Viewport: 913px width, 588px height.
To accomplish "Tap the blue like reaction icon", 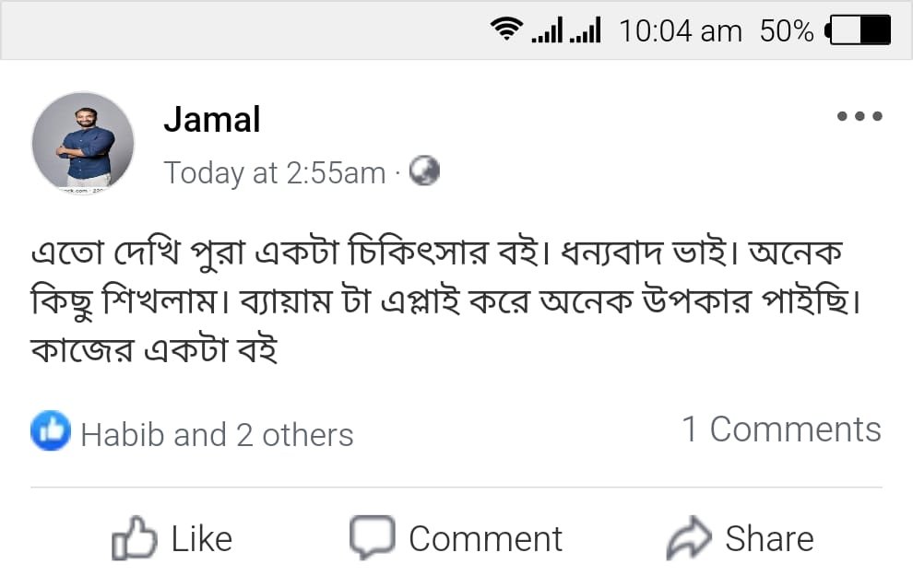I will pyautogui.click(x=51, y=430).
